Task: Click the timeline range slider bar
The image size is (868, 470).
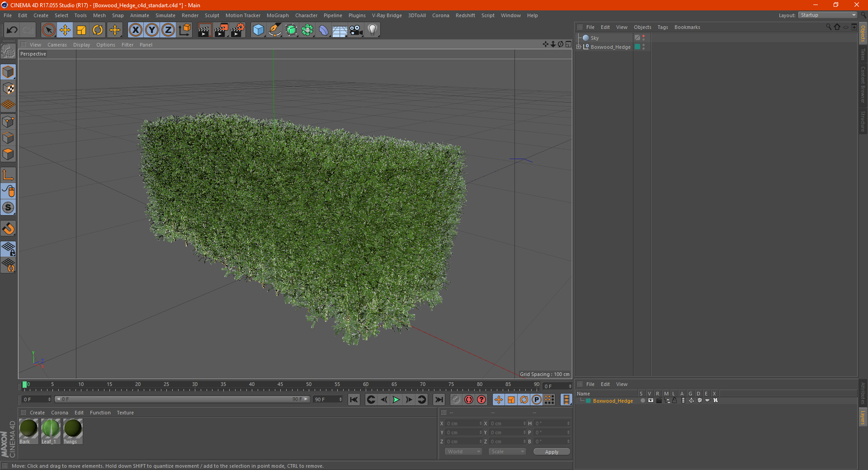Action: click(x=182, y=399)
